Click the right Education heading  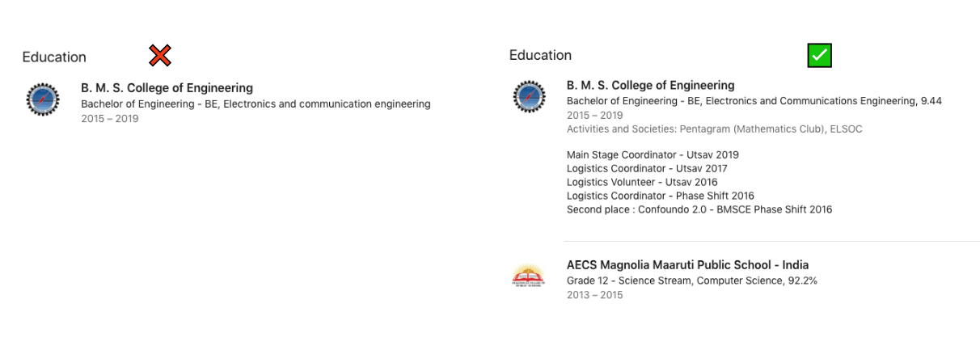(x=540, y=55)
